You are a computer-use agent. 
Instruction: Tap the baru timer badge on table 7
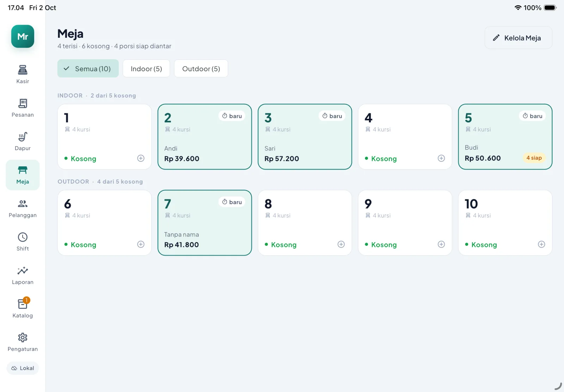pos(232,202)
